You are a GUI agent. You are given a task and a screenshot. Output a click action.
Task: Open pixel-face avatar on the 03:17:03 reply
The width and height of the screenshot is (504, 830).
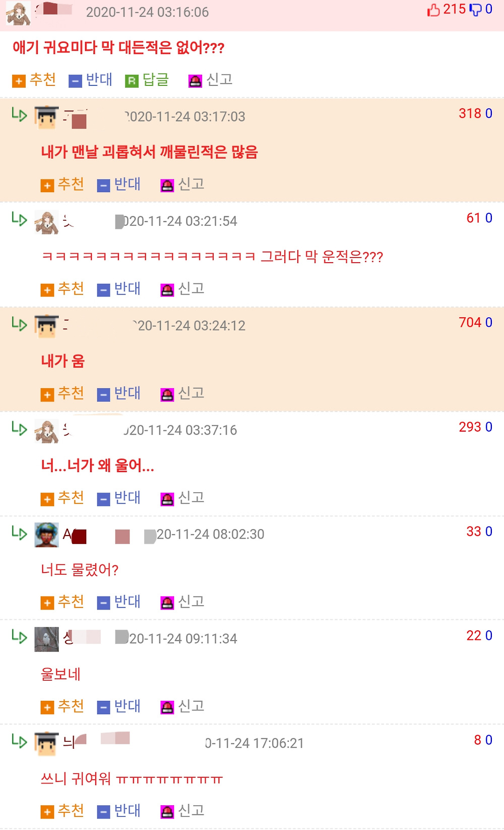pyautogui.click(x=46, y=117)
